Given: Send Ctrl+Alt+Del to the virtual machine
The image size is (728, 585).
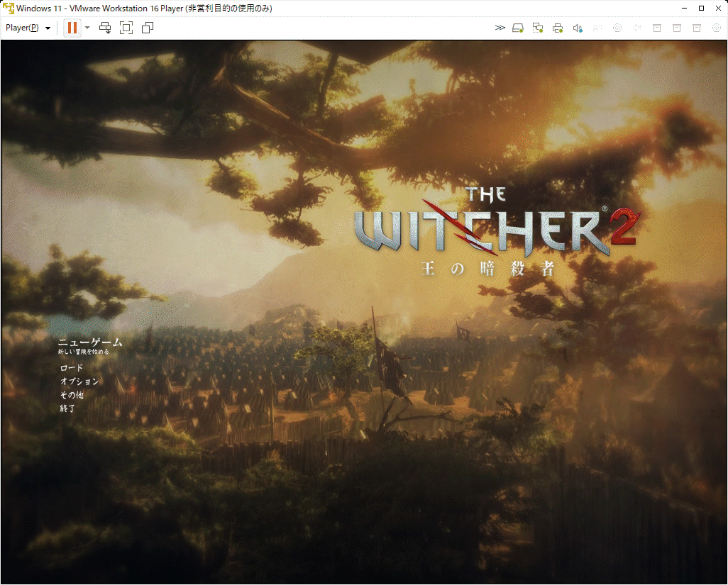Looking at the screenshot, I should pos(106,28).
